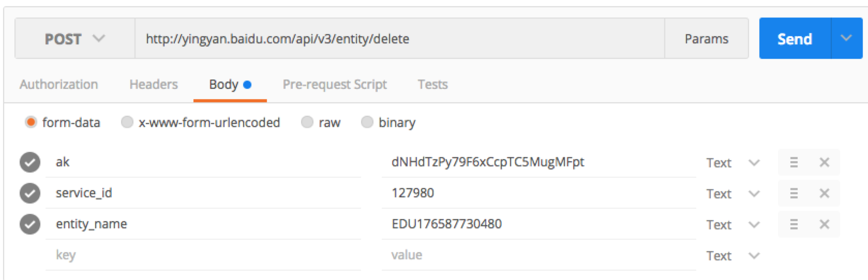Click the drag handle icon for ak row

[x=794, y=163]
